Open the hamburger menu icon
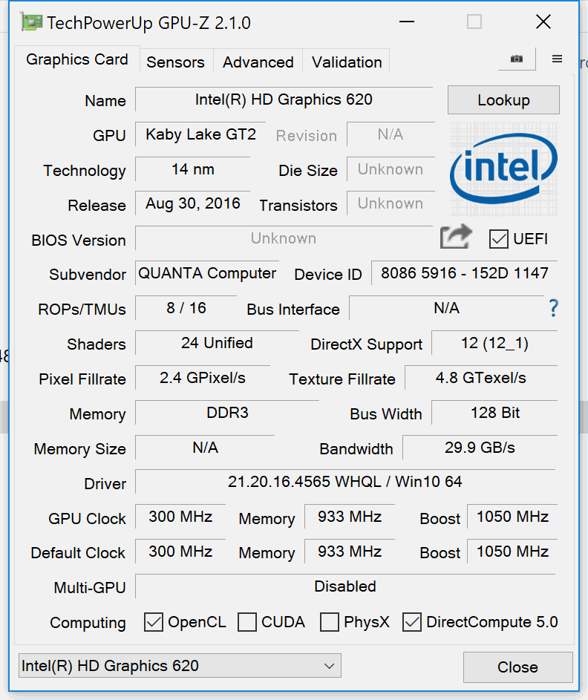Screen dimensions: 588x700 click(557, 59)
